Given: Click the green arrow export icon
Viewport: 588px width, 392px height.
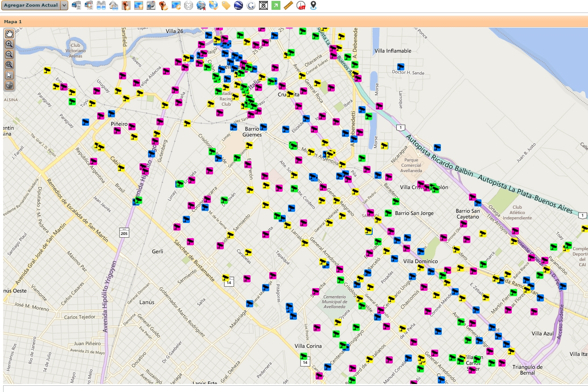Looking at the screenshot, I should tap(276, 5).
